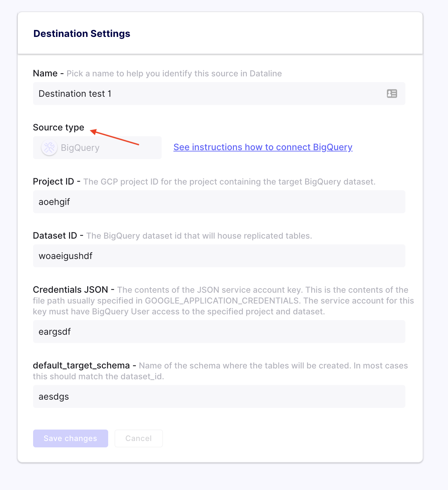Select the default_target_schema field showing 'aesdgs'
This screenshot has width=448, height=490.
point(219,396)
